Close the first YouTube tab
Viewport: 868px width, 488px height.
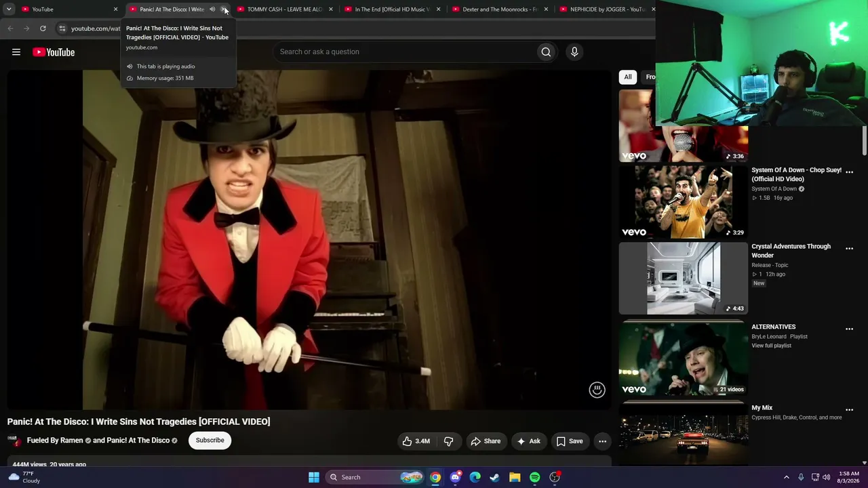click(x=115, y=9)
